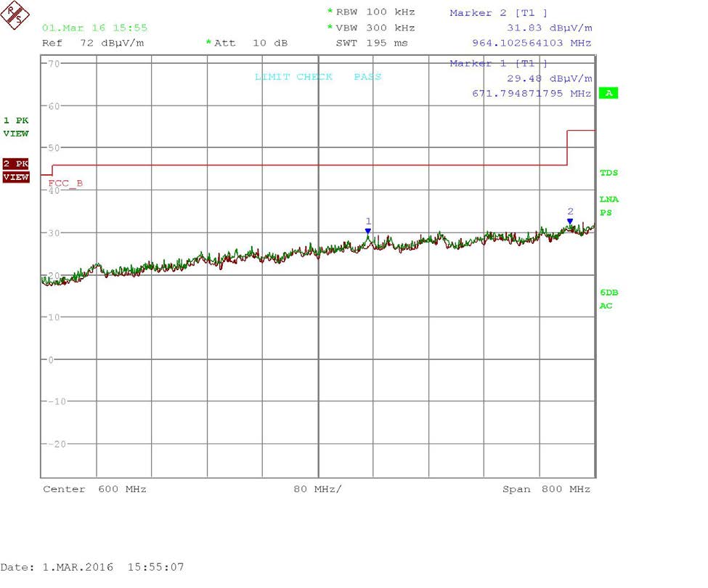Click the Center 600 MHz label
The height and width of the screenshot is (588, 708).
(94, 489)
